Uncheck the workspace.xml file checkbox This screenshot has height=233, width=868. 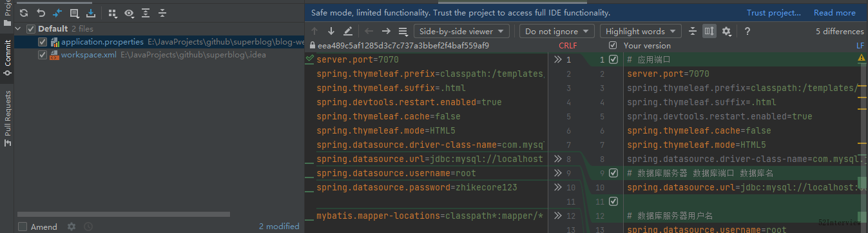click(43, 55)
